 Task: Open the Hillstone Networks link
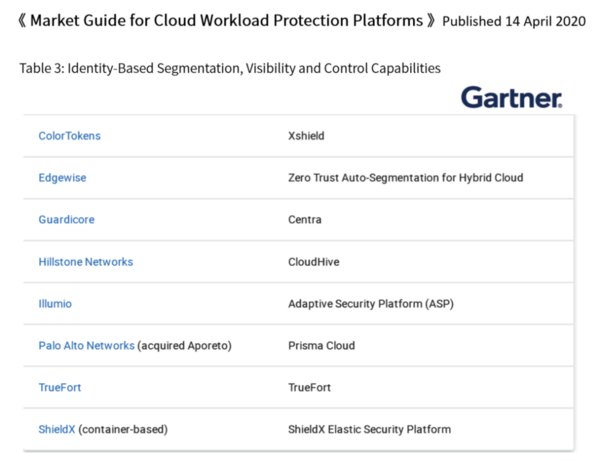point(86,262)
